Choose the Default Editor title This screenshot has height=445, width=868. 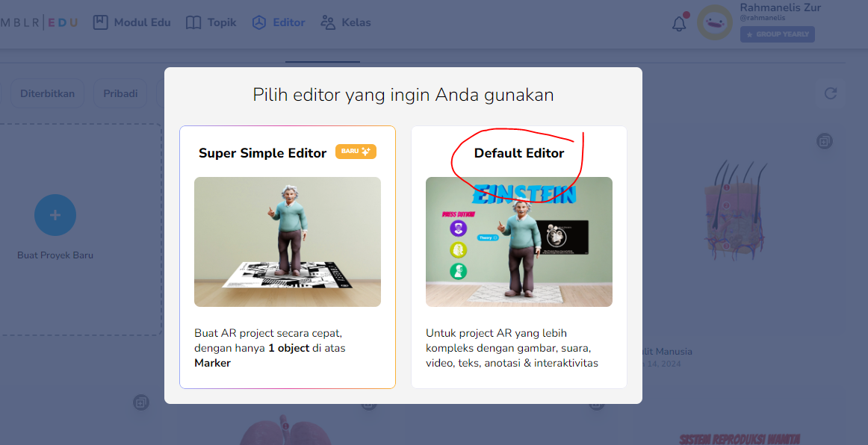[519, 153]
